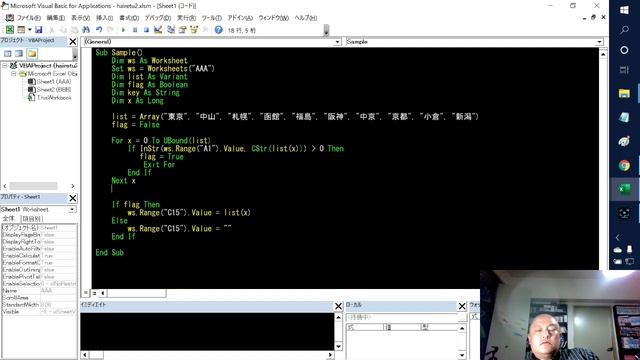
Task: Place cursor on the 'Exit For' code line
Action: [159, 164]
